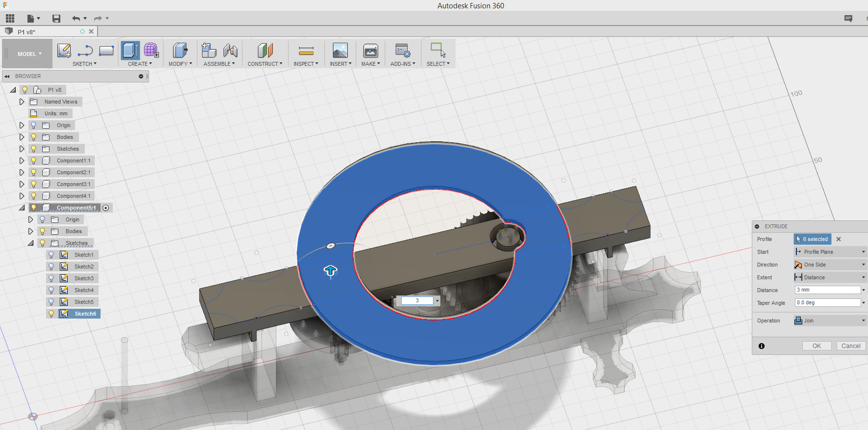868x430 pixels.
Task: Collapse the Extrude dialog header
Action: point(757,226)
